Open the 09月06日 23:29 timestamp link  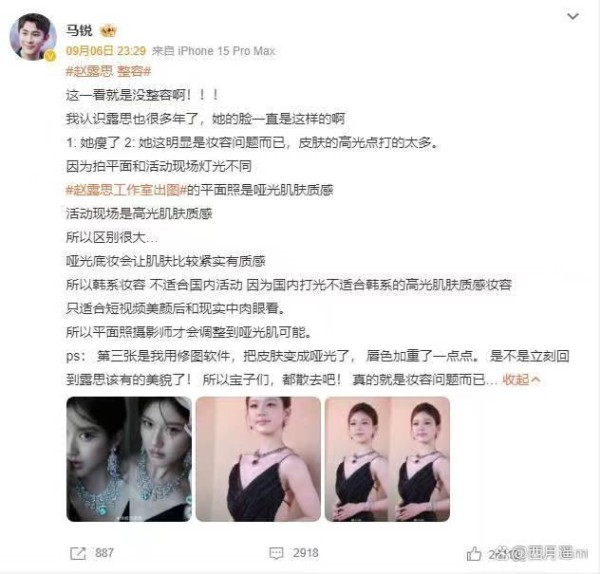pyautogui.click(x=106, y=51)
